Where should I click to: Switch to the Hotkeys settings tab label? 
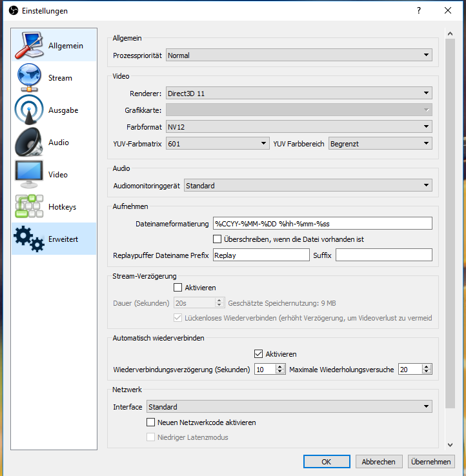[62, 207]
